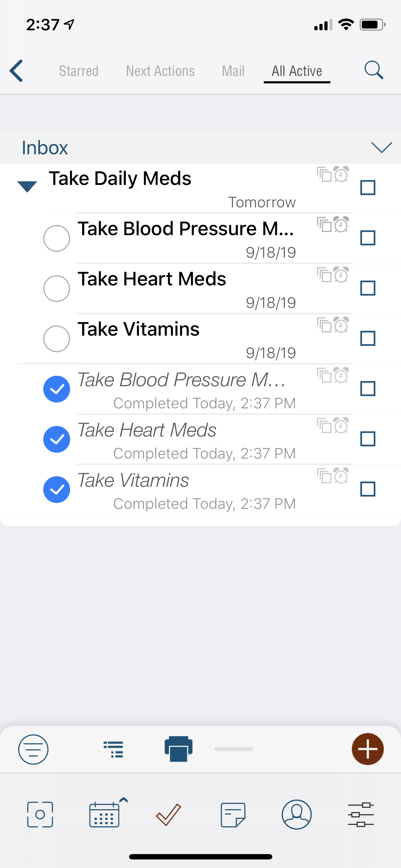Select checkbox next to Take Daily Meds
Viewport: 401px width, 868px height.
click(x=368, y=187)
